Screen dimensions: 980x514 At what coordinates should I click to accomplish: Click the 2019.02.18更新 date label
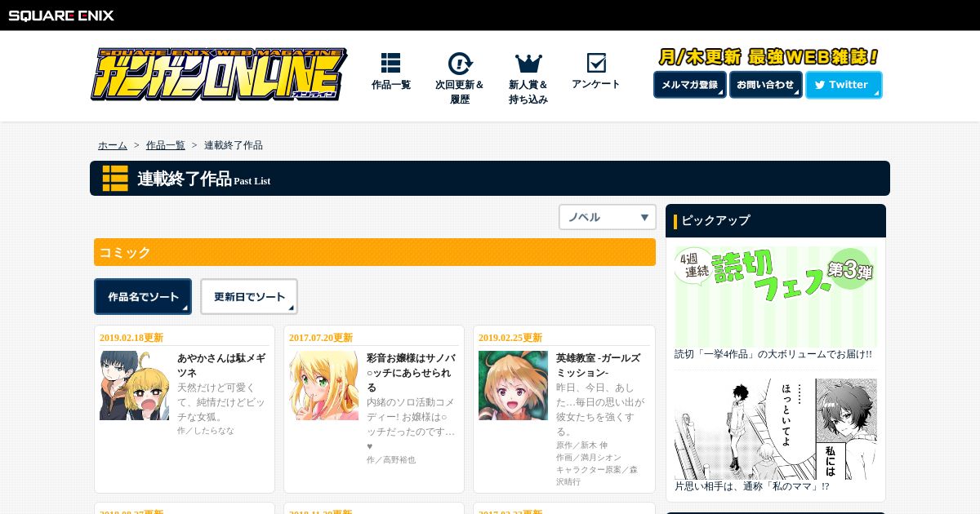pyautogui.click(x=131, y=338)
